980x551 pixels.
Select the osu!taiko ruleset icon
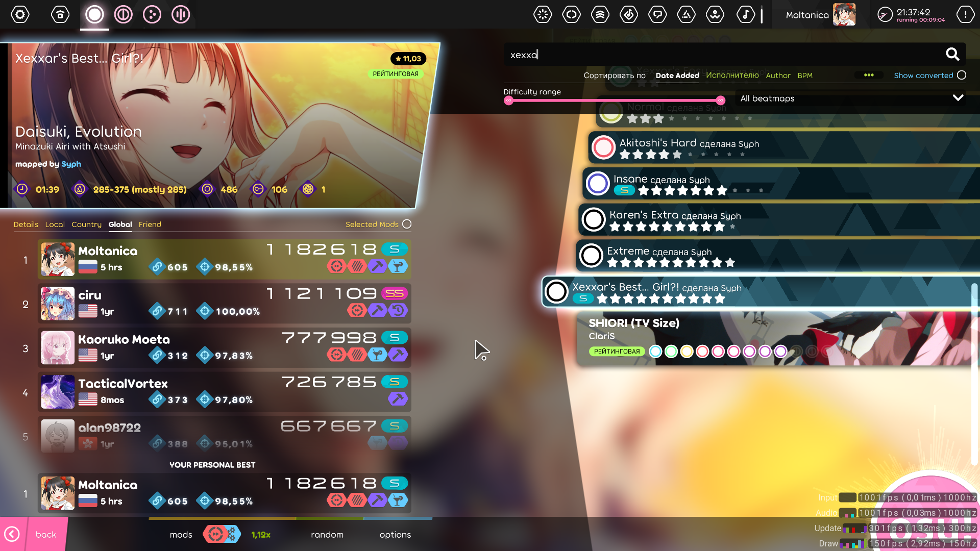(122, 14)
